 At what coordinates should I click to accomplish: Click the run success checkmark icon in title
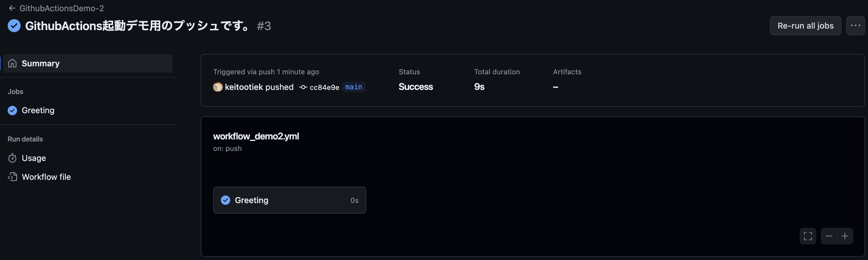(14, 26)
